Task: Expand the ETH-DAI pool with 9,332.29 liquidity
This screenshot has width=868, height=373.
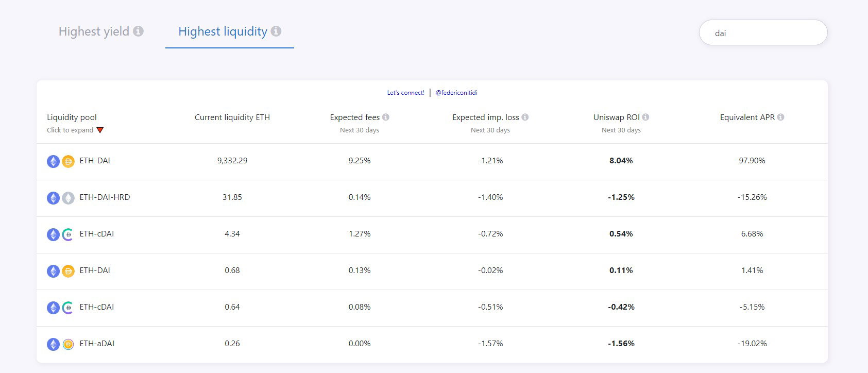Action: click(432, 161)
